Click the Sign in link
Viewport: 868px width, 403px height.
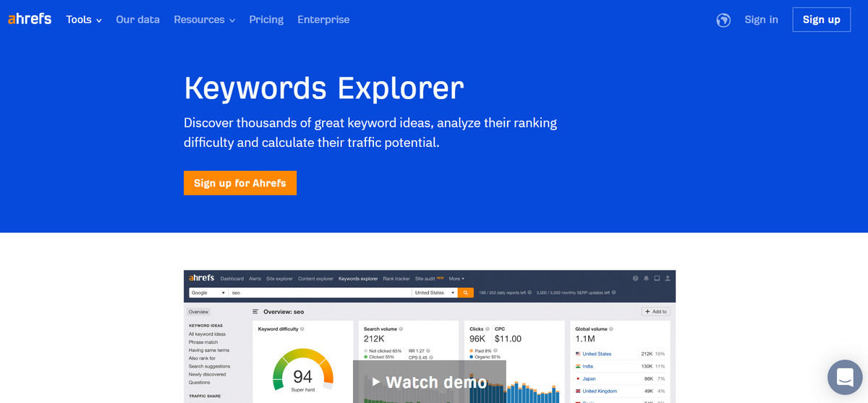(761, 20)
